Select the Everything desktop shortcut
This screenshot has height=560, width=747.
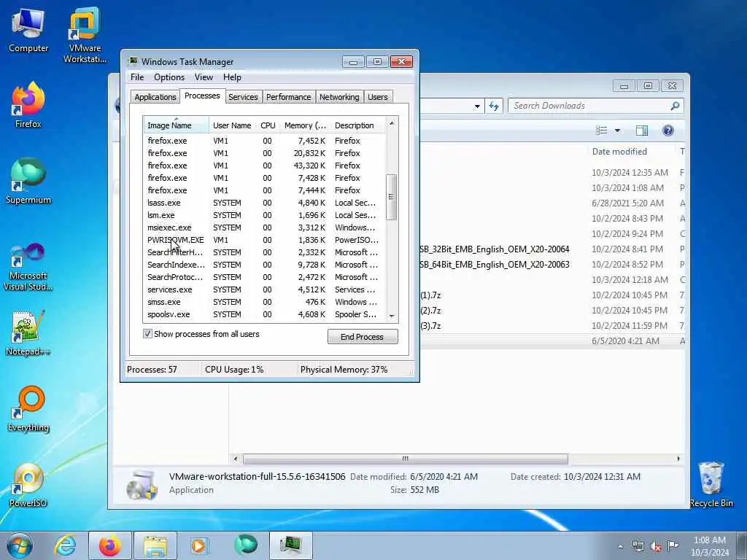(28, 408)
